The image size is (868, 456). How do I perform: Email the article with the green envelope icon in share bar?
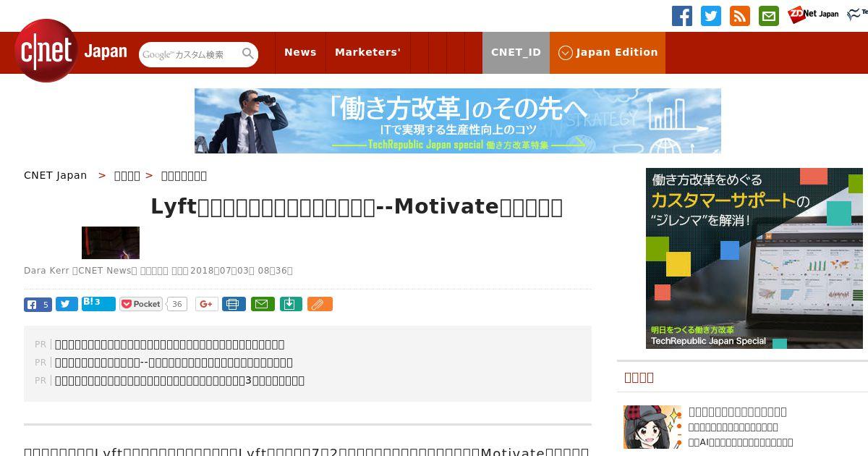(263, 304)
